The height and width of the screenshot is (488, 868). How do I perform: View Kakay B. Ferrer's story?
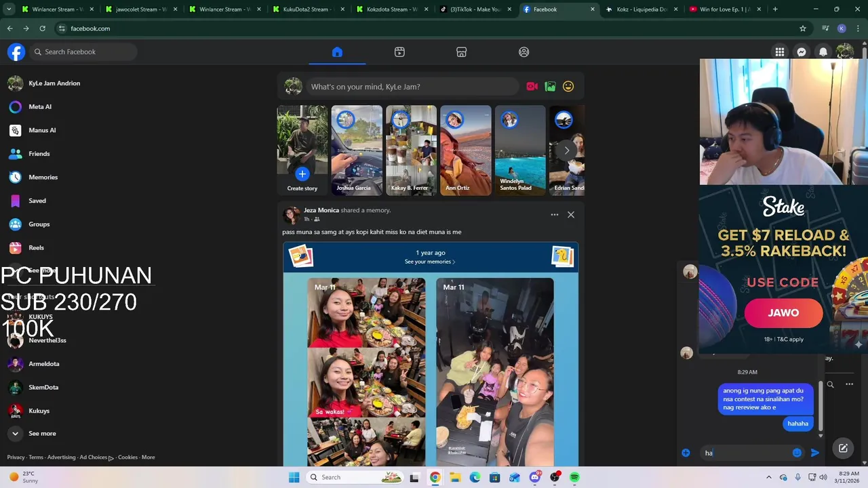pos(411,150)
